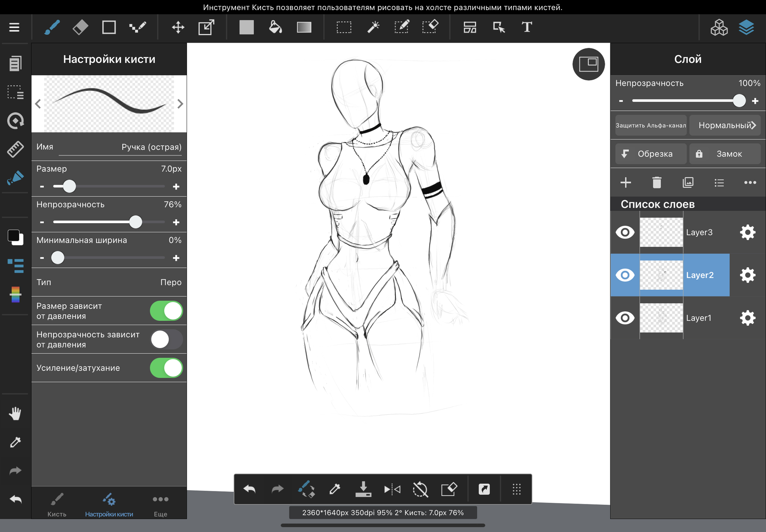
Task: Open the hamburger main menu
Action: [14, 27]
